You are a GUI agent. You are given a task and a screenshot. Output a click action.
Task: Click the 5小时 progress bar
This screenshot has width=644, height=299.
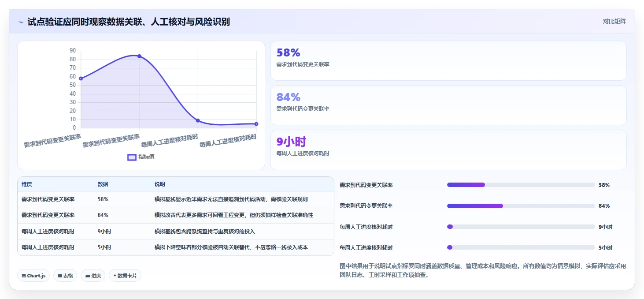pyautogui.click(x=521, y=247)
